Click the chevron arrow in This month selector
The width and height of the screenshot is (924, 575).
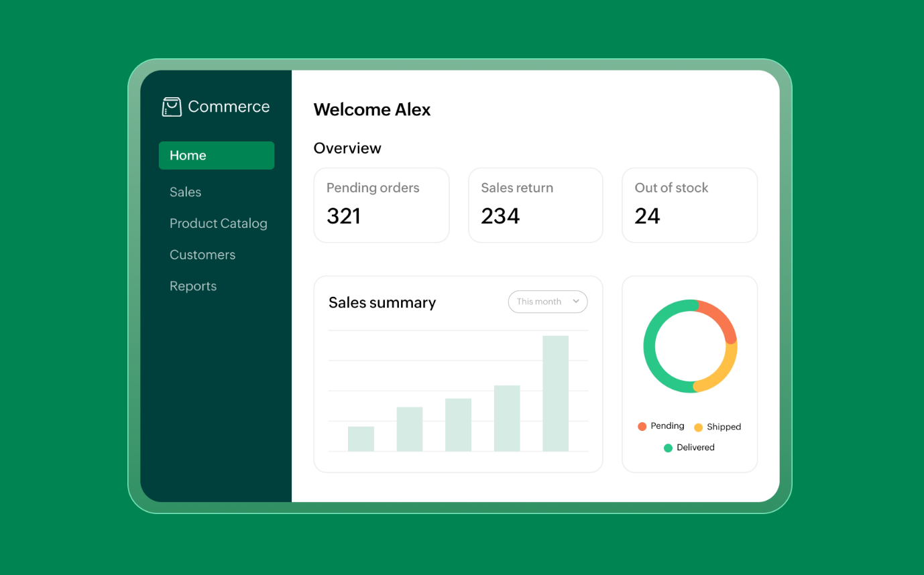[575, 302]
